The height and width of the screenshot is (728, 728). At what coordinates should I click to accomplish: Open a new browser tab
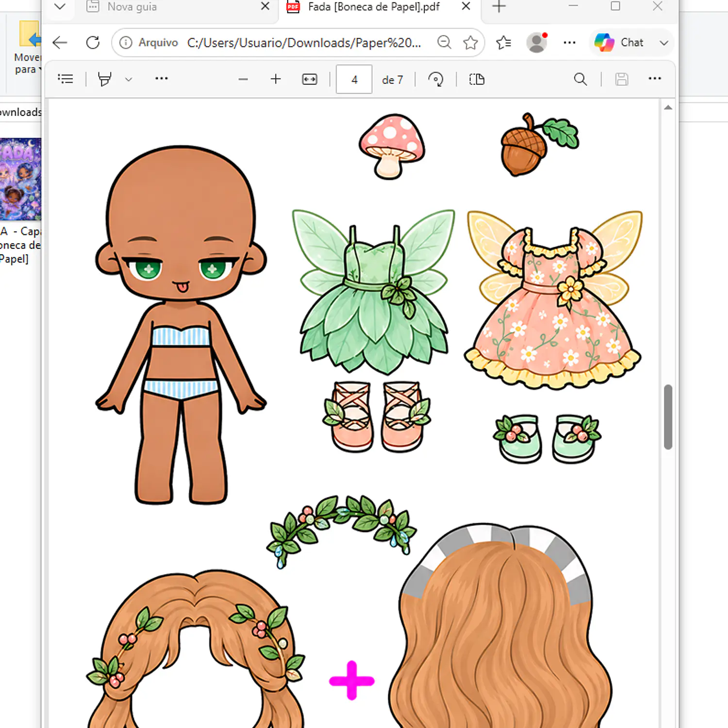(x=499, y=6)
